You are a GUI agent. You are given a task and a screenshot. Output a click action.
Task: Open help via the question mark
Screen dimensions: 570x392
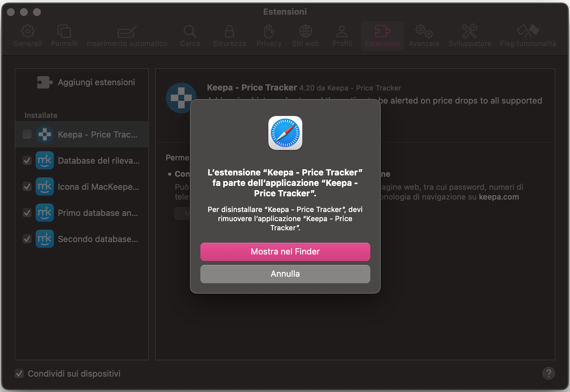click(x=549, y=373)
